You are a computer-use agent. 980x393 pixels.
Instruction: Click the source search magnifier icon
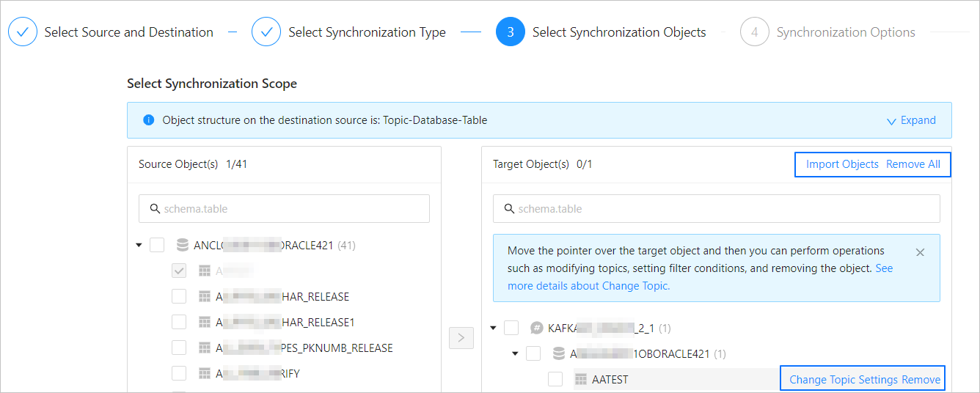pyautogui.click(x=155, y=209)
